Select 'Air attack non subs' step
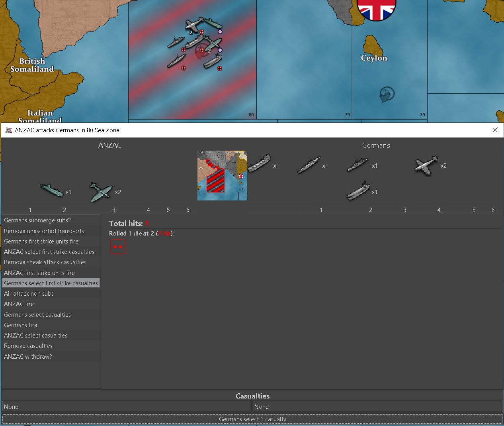The width and height of the screenshot is (504, 426). click(29, 294)
